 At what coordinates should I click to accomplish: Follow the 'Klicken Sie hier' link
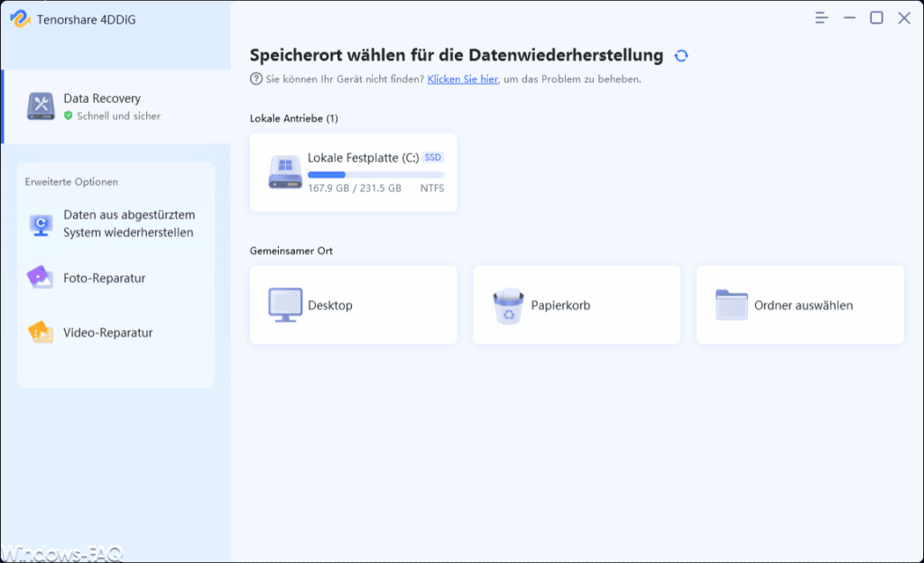click(x=463, y=78)
